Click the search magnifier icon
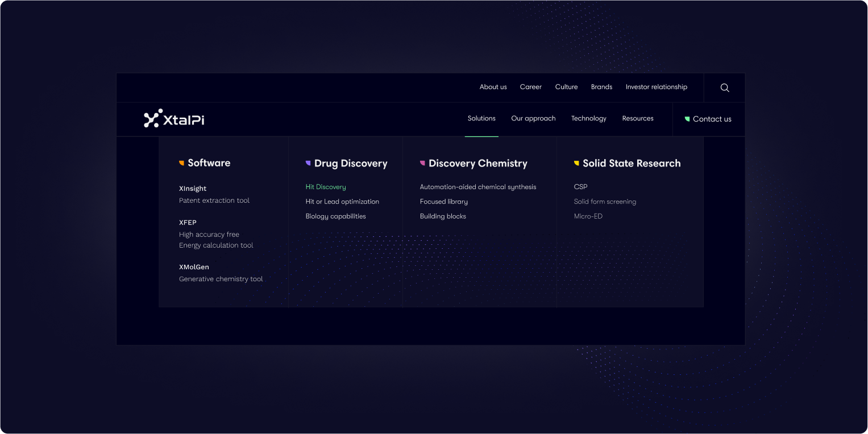The image size is (868, 434). coord(724,87)
